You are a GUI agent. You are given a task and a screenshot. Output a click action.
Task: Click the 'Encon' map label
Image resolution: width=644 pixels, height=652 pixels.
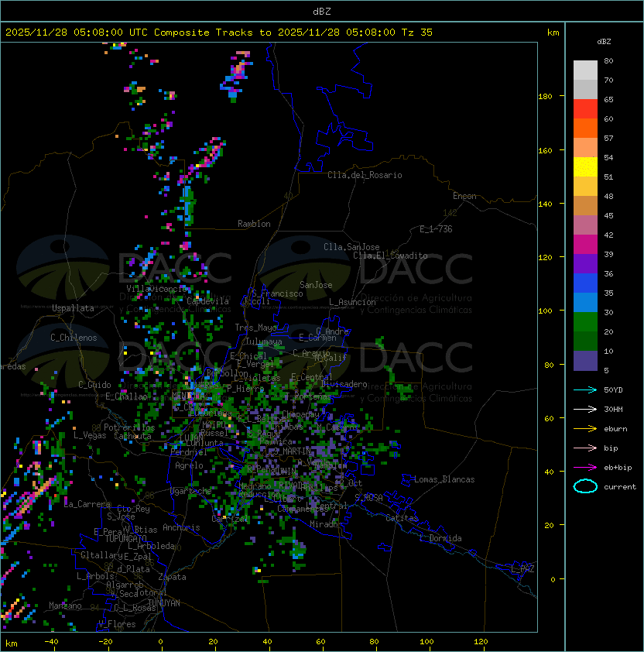point(464,196)
